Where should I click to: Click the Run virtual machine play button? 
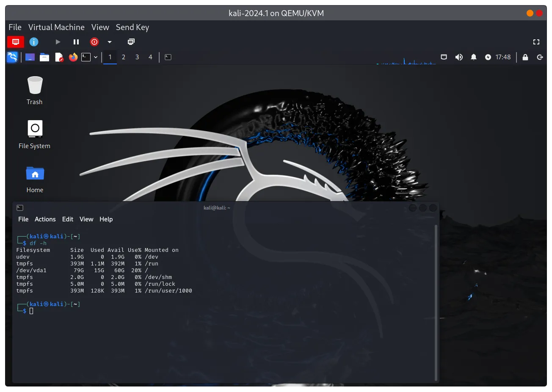[x=58, y=42]
